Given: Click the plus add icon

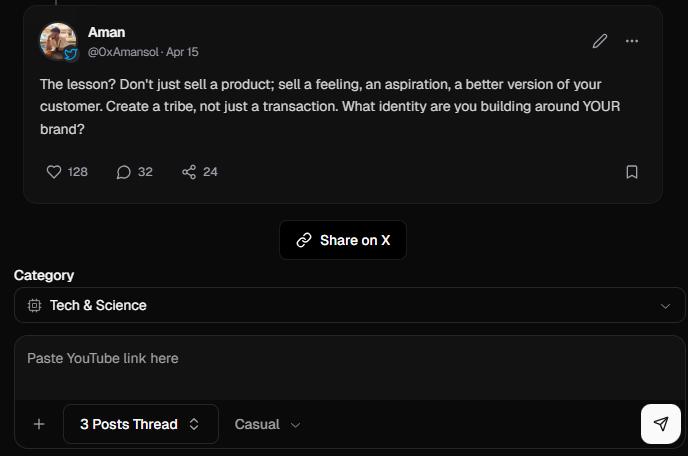Looking at the screenshot, I should (39, 424).
